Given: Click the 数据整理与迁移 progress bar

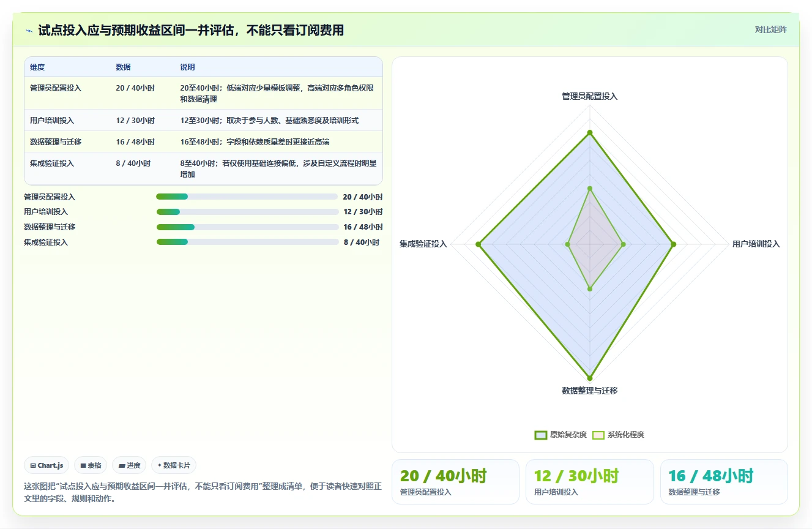Looking at the screenshot, I should pyautogui.click(x=247, y=227).
